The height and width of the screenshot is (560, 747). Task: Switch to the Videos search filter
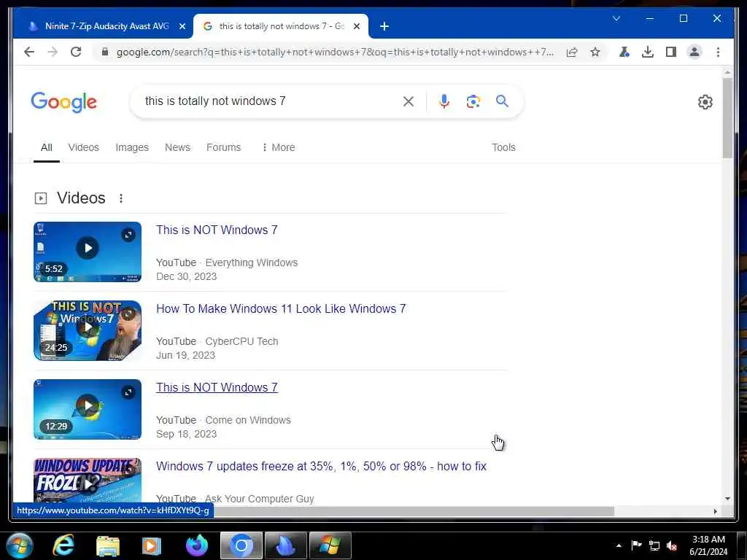tap(83, 147)
